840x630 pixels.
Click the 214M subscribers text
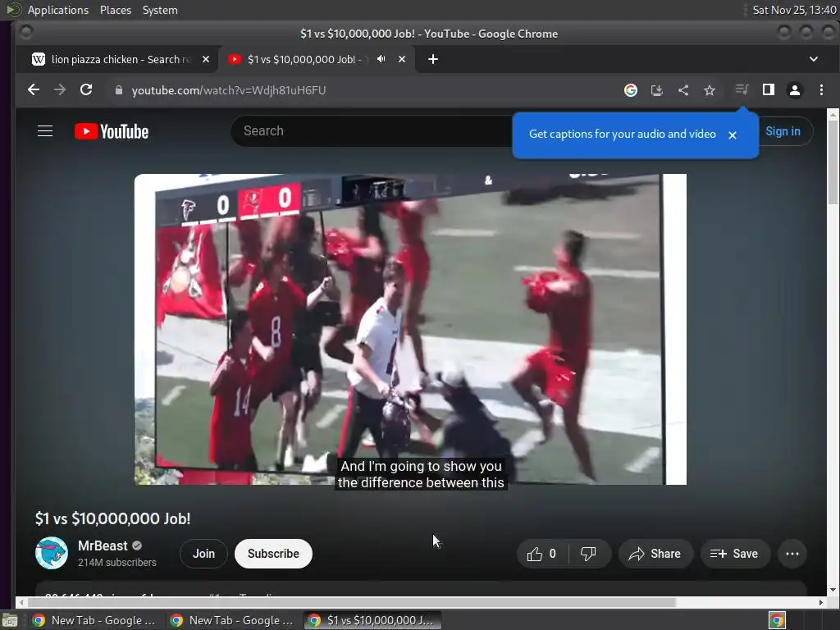[116, 563]
